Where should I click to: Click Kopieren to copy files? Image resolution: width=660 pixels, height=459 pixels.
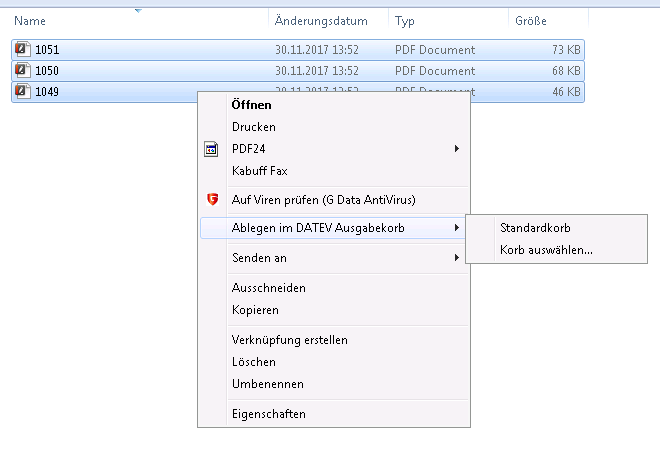click(255, 310)
